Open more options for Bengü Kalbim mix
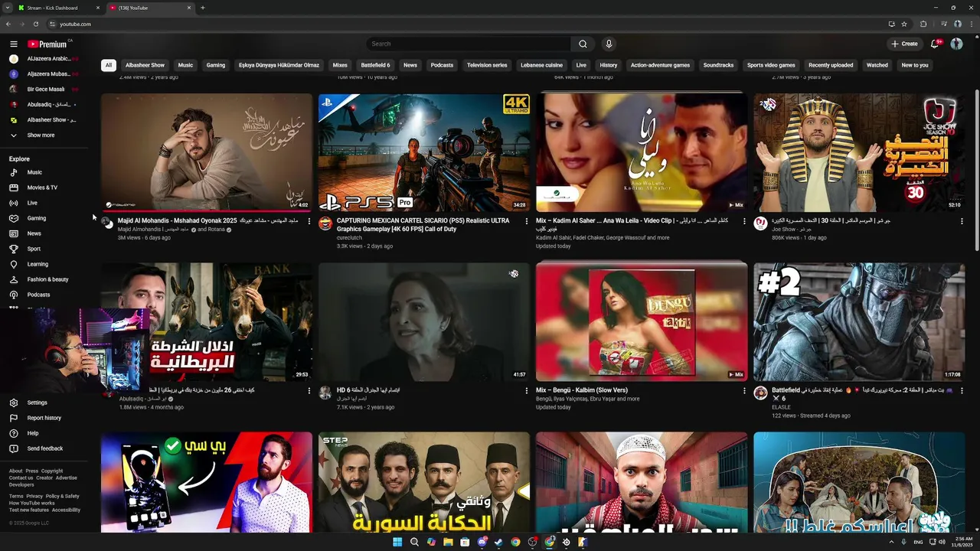980x551 pixels. (x=744, y=390)
